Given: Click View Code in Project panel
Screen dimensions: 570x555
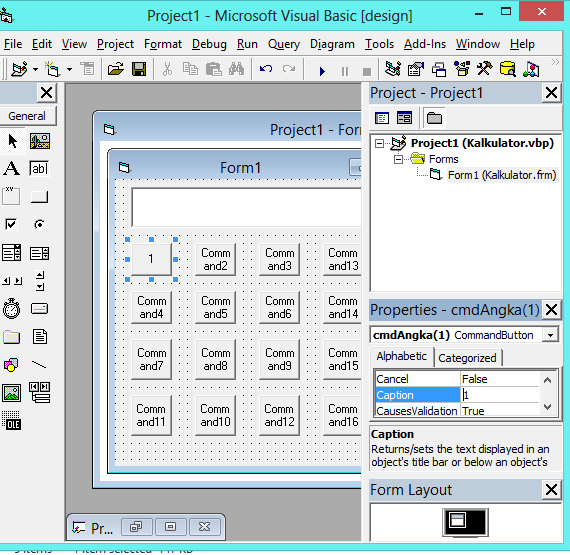Looking at the screenshot, I should pos(382,118).
